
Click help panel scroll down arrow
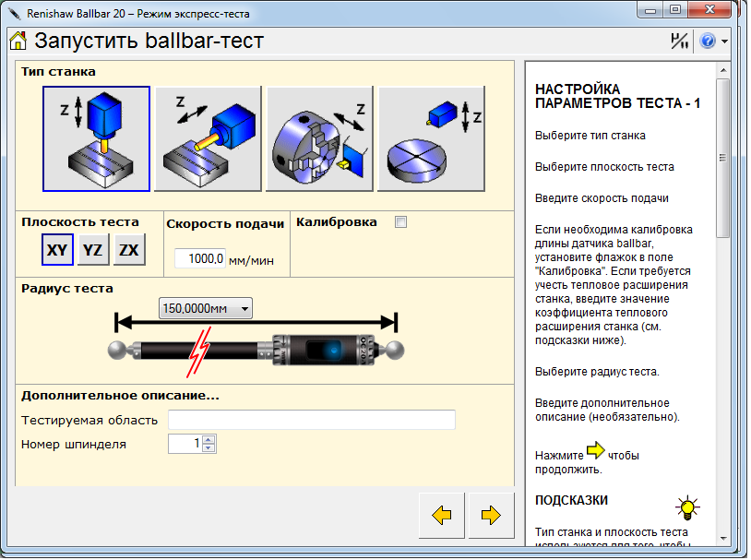click(x=722, y=539)
